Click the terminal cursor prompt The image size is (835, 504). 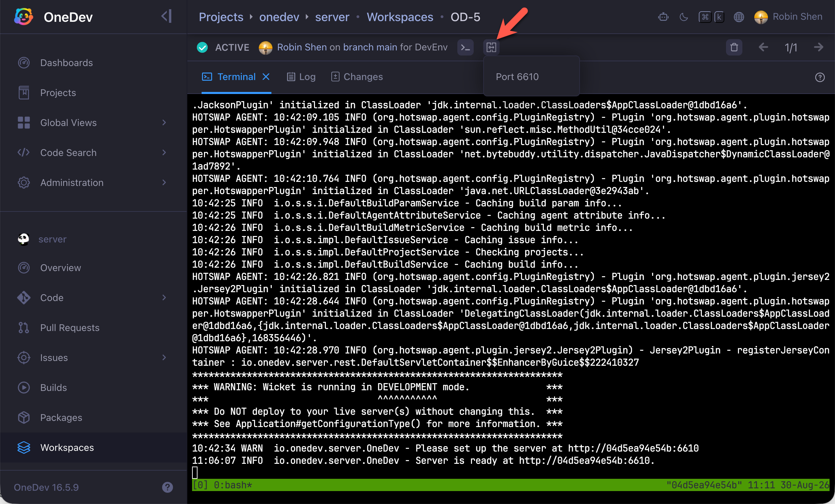(x=195, y=472)
